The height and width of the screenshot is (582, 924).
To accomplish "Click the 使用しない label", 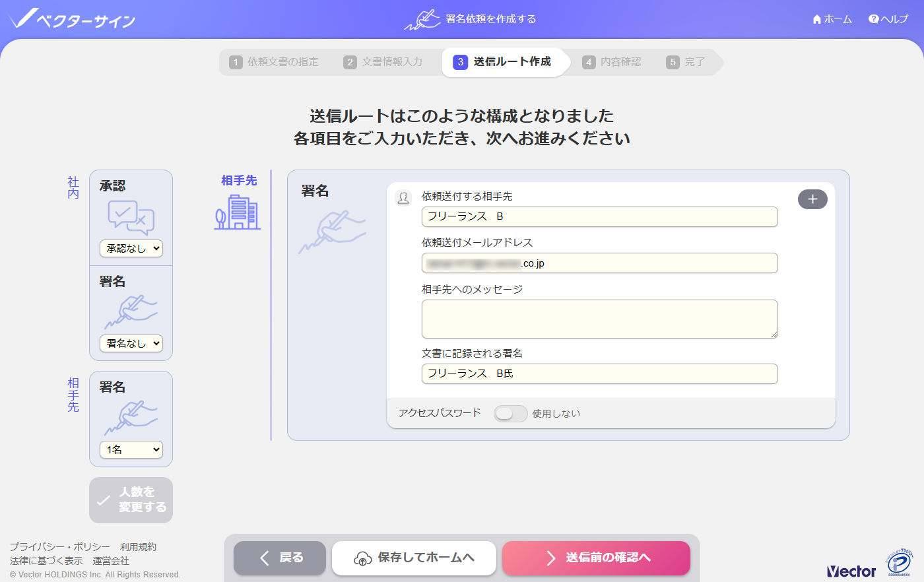I will click(556, 414).
